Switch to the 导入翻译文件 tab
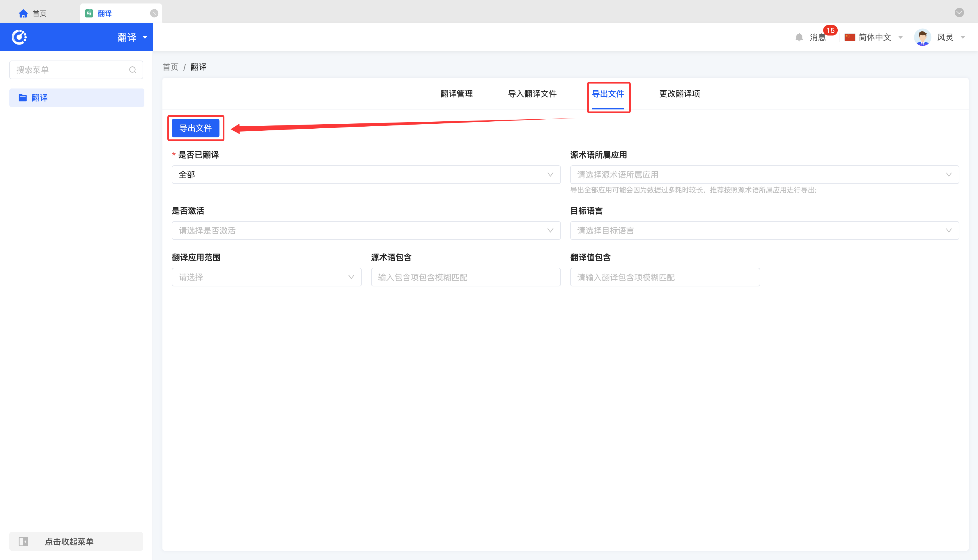 (x=532, y=94)
